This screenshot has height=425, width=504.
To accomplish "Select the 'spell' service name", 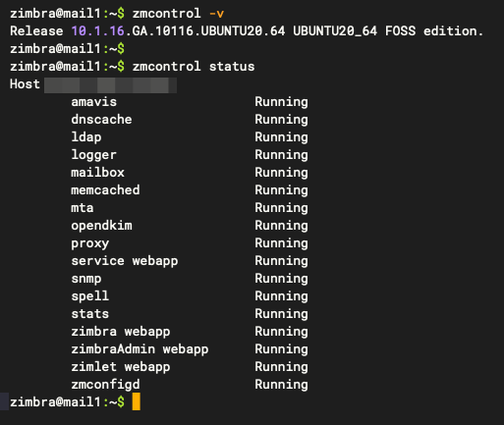I will pos(90,296).
